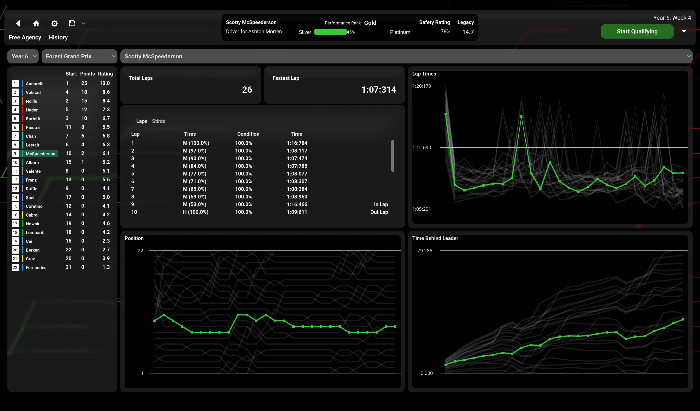Go to the home screen icon
Screen dimensions: 700x411
[36, 22]
